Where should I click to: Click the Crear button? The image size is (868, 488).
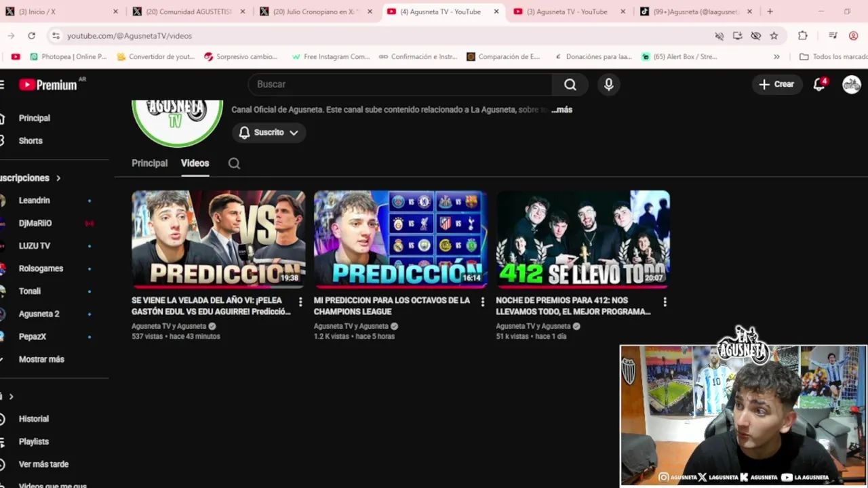coord(776,84)
